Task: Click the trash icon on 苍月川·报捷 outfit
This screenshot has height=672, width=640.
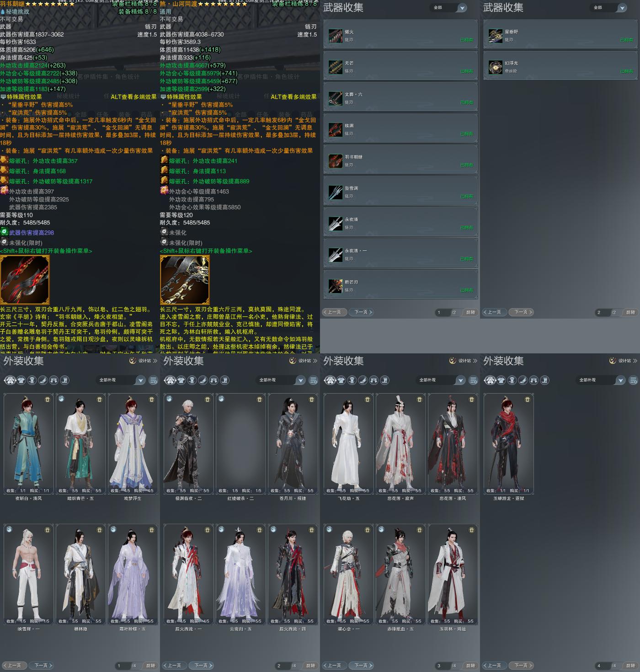Action: 312,400
